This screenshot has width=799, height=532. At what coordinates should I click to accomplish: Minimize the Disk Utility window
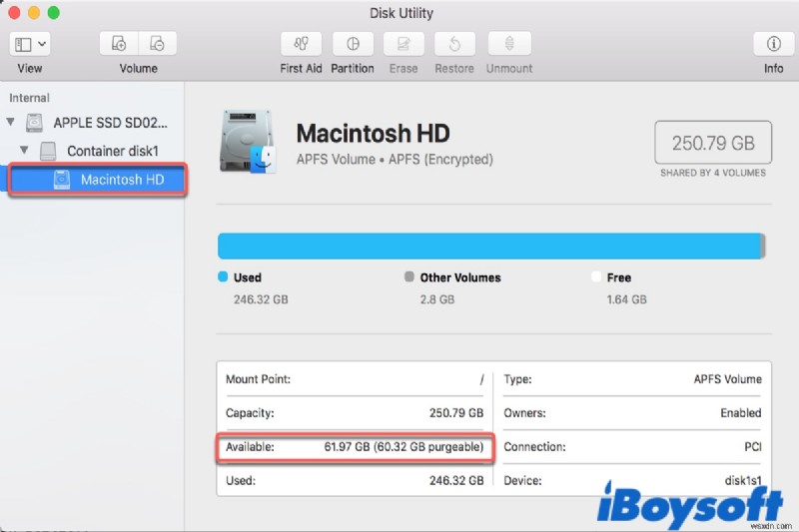(x=34, y=13)
